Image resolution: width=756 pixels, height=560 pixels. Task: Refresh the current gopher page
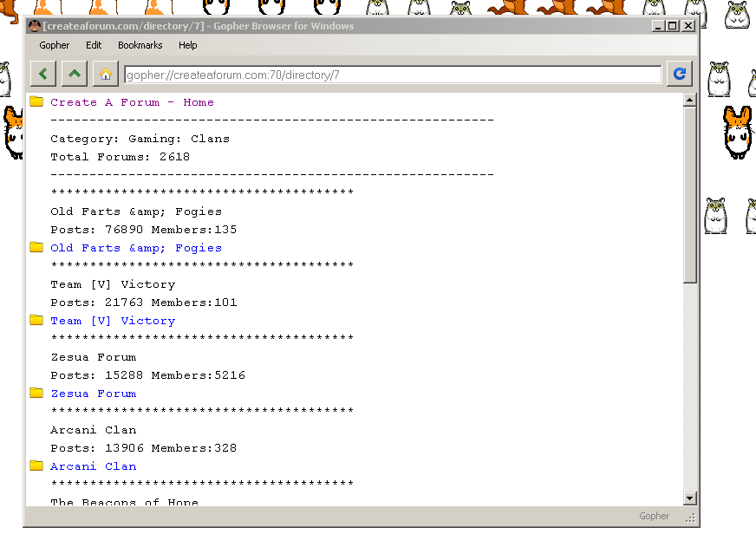tap(679, 74)
